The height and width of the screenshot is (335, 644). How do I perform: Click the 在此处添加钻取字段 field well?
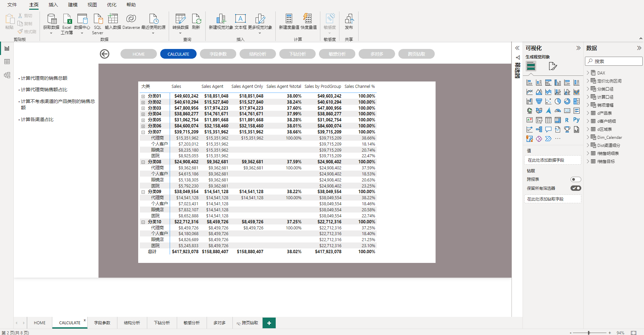pos(552,199)
